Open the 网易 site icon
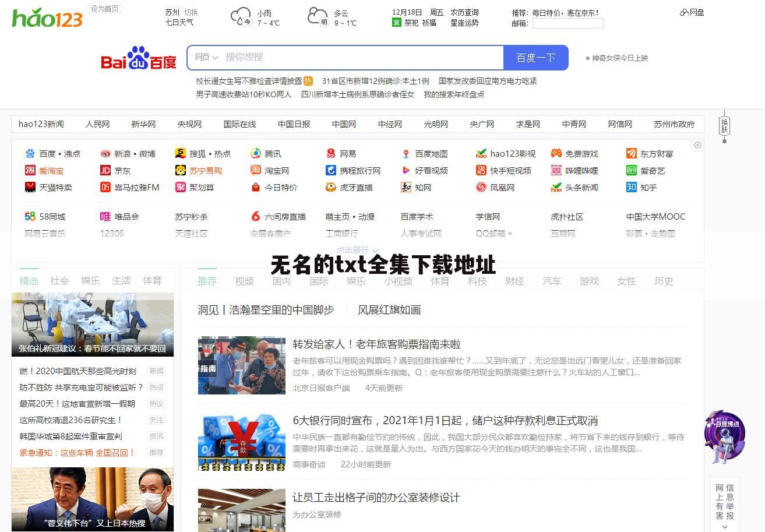Viewport: 765px width, 532px height. click(331, 154)
